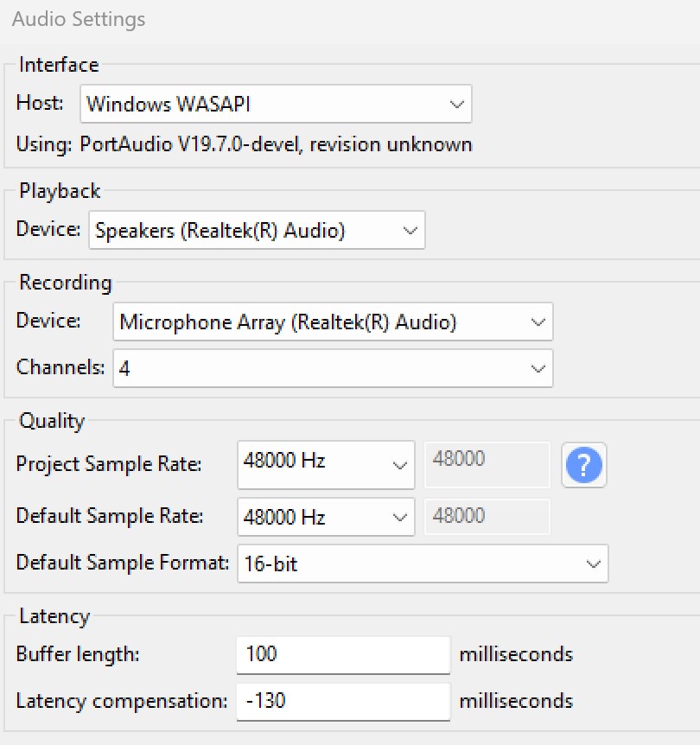Viewport: 700px width, 745px height.
Task: Focus the Latency compensation input field
Action: click(x=342, y=700)
